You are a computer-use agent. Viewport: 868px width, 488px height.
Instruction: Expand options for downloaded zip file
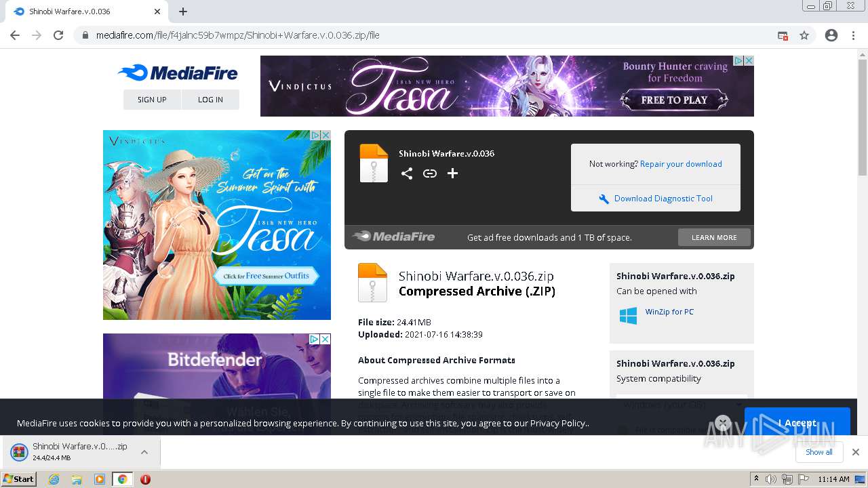click(x=144, y=452)
